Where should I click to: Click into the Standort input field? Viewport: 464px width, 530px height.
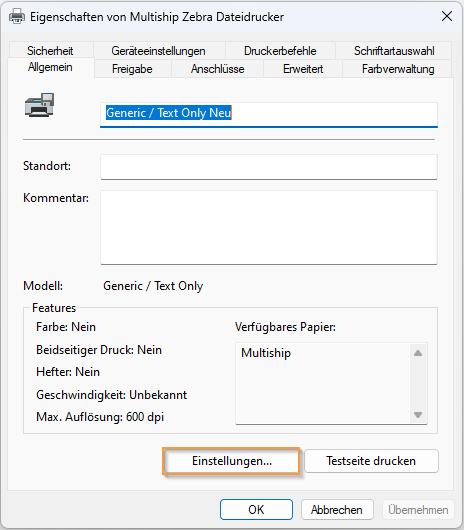(x=269, y=167)
